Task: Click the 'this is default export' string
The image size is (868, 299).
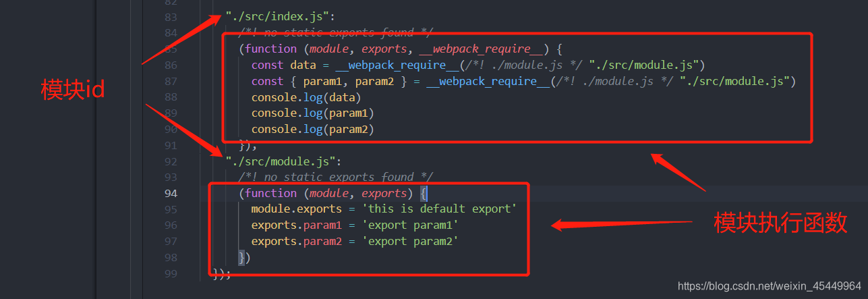Action: coord(439,209)
